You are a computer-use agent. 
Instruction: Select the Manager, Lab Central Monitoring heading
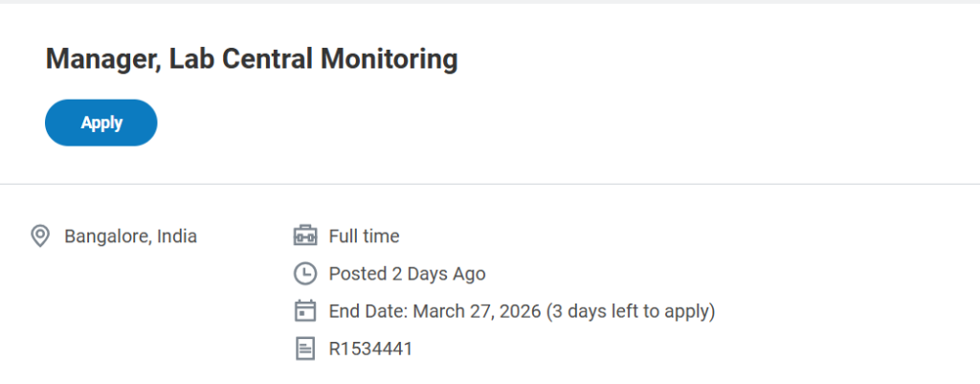tap(252, 59)
